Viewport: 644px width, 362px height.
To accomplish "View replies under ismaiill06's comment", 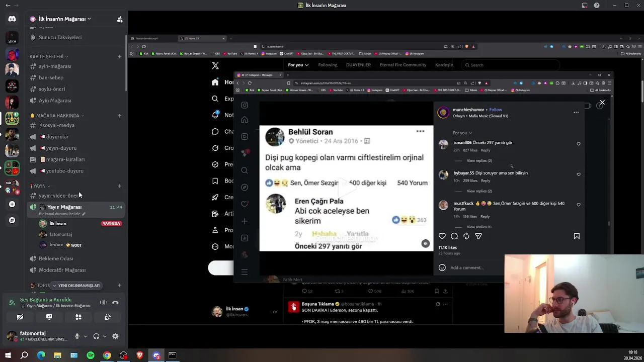I will 479,160.
